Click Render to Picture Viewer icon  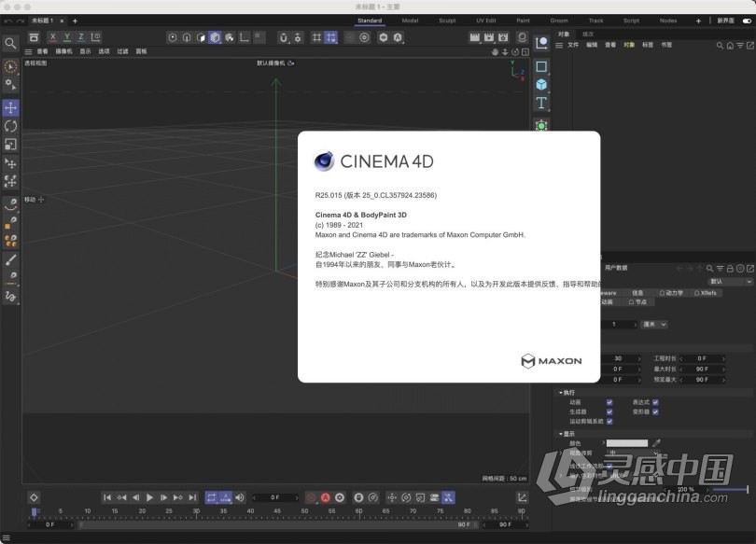[489, 37]
